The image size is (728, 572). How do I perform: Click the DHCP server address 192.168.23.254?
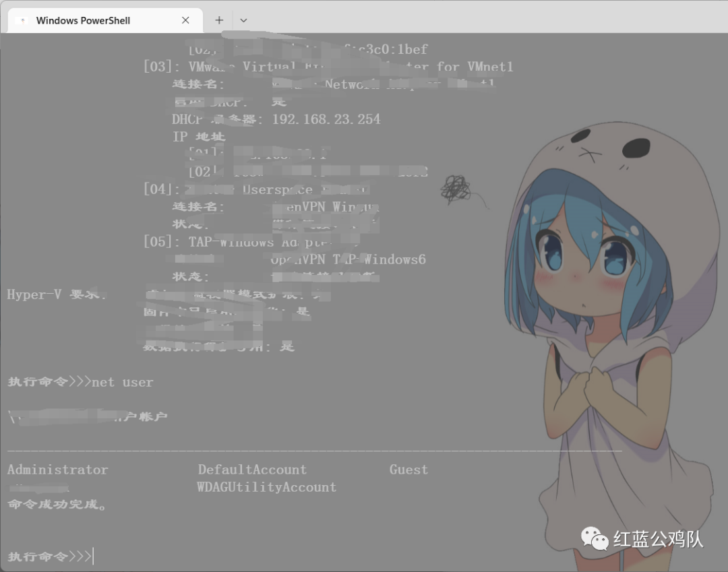326,119
